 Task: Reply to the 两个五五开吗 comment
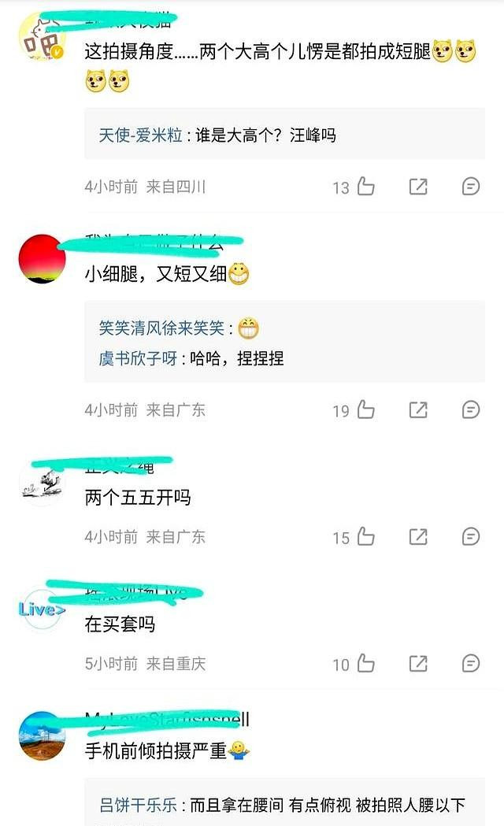pyautogui.click(x=470, y=536)
